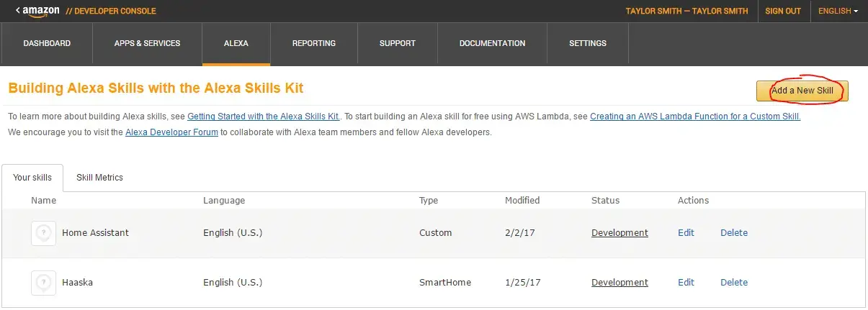Click Add a New Skill button

802,91
